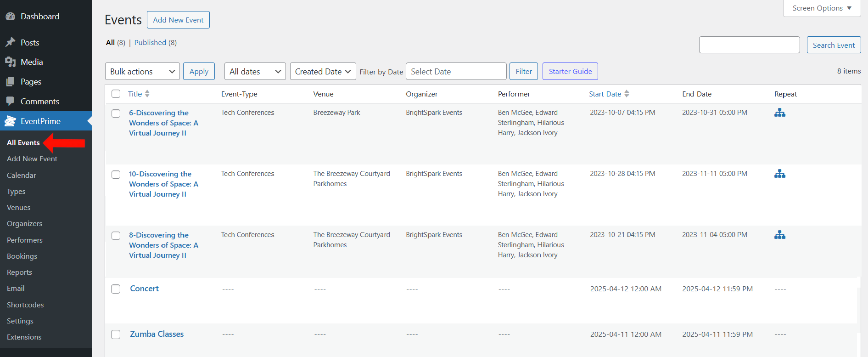Open 6-Discovering the Wonders of Space event

click(163, 123)
